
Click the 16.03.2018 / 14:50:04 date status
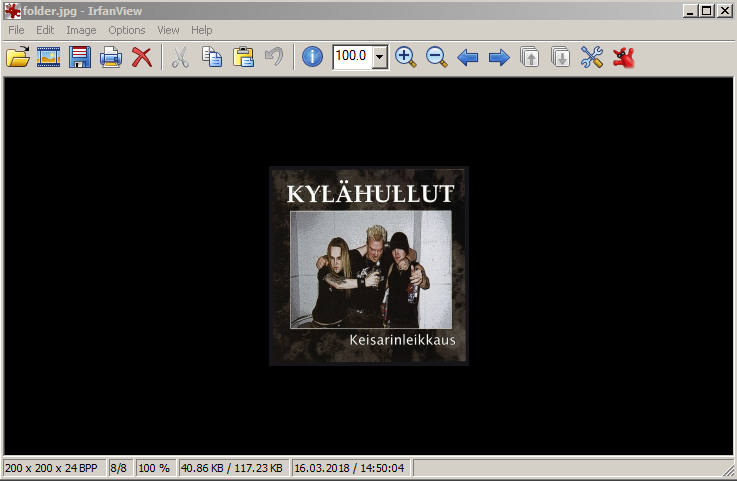click(351, 468)
